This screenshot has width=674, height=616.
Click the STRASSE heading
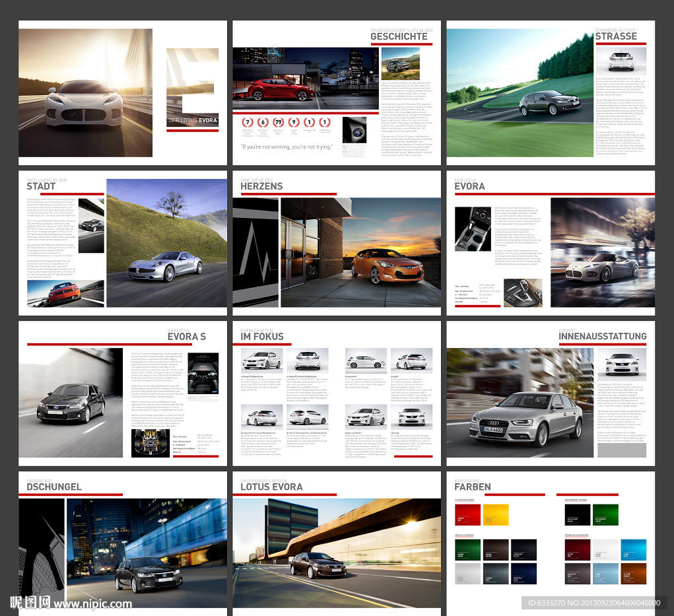coord(616,36)
